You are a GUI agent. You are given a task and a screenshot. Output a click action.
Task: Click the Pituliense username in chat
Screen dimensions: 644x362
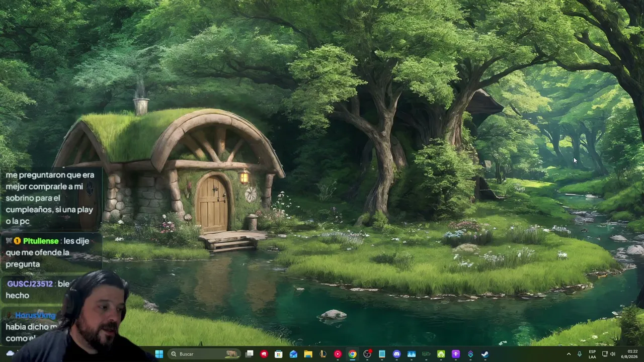[x=41, y=241]
